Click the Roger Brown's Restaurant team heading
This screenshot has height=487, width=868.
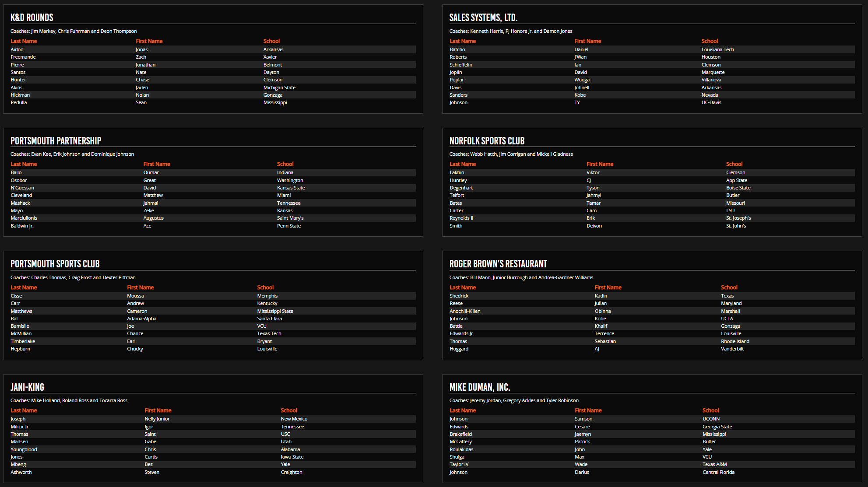pyautogui.click(x=498, y=264)
